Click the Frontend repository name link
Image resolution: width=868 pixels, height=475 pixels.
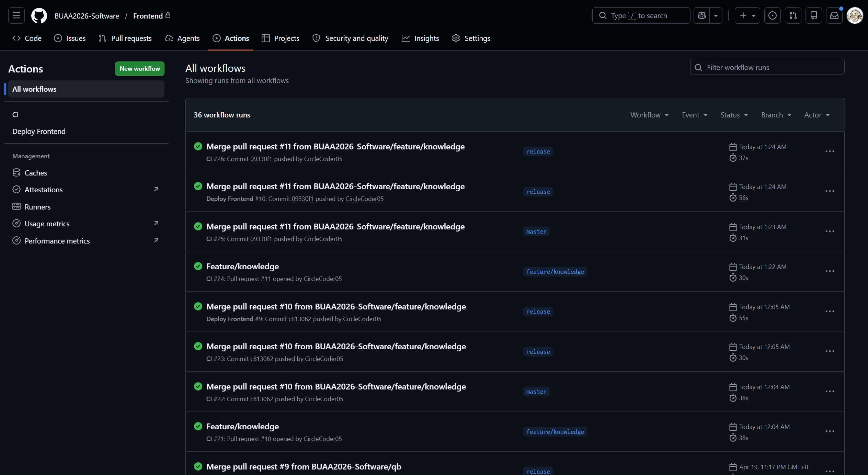click(x=148, y=16)
